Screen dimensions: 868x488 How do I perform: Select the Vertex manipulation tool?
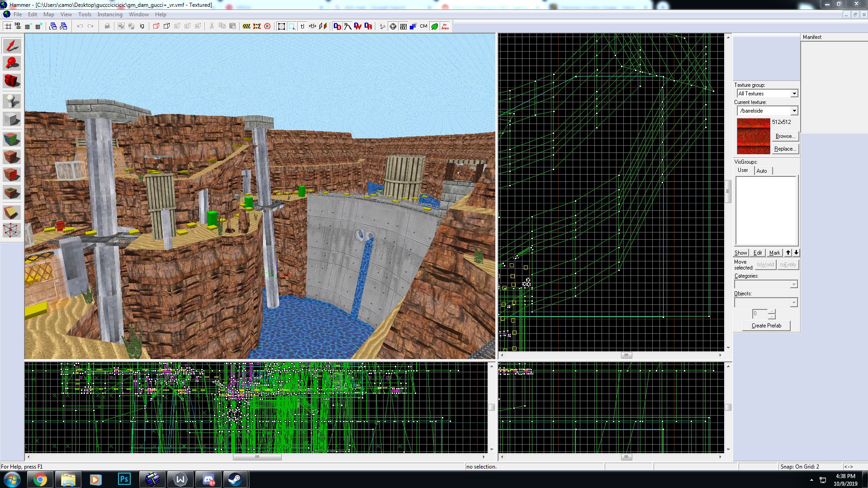pos(12,230)
